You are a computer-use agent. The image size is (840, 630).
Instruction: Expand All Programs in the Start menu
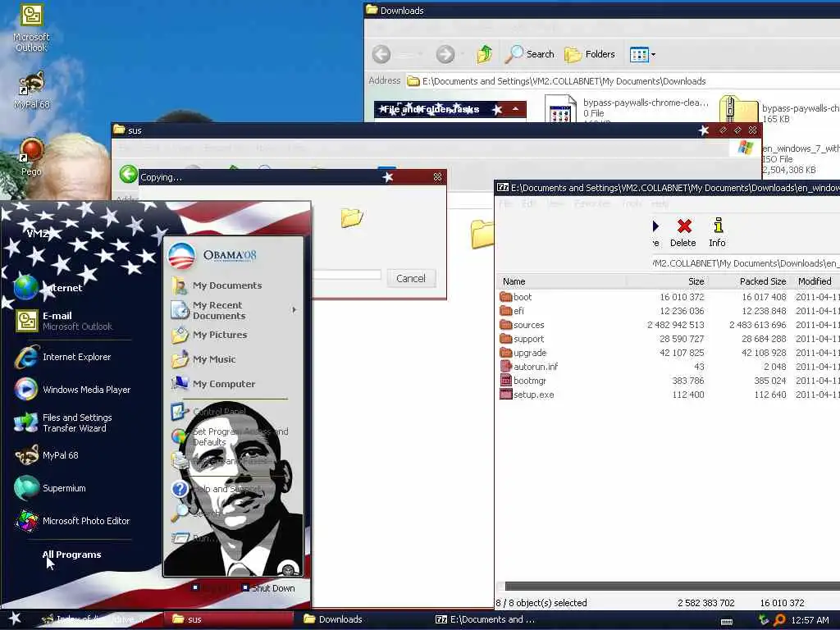click(x=72, y=555)
